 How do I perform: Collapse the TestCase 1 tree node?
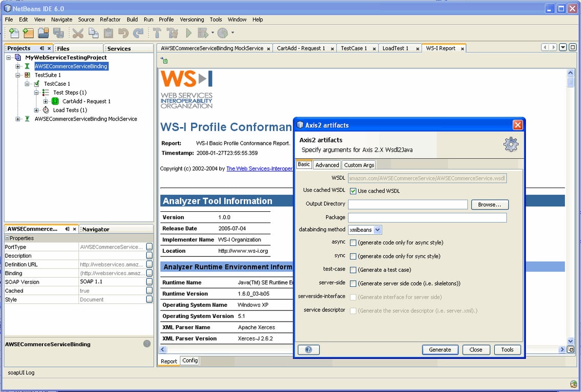27,84
